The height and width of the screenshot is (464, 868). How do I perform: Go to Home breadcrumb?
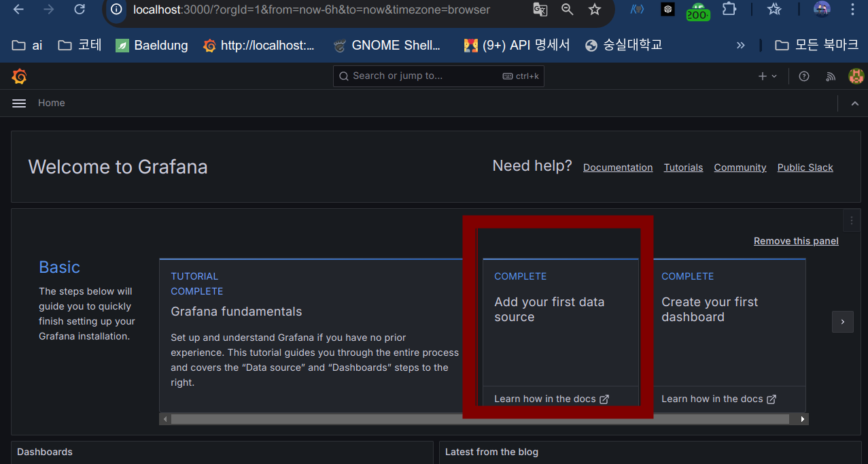click(52, 103)
